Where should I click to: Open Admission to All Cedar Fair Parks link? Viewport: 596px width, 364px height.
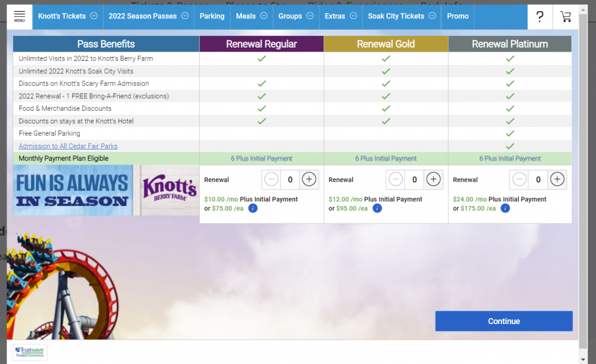tap(68, 146)
